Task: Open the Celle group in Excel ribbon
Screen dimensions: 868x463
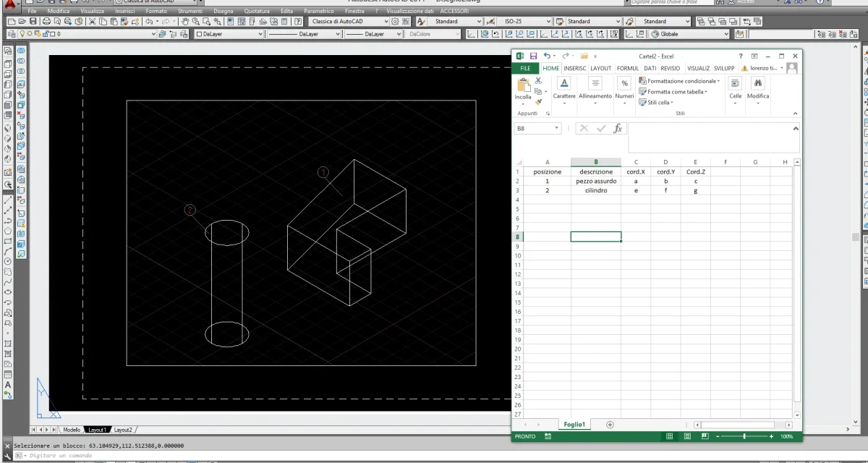Action: click(x=736, y=90)
